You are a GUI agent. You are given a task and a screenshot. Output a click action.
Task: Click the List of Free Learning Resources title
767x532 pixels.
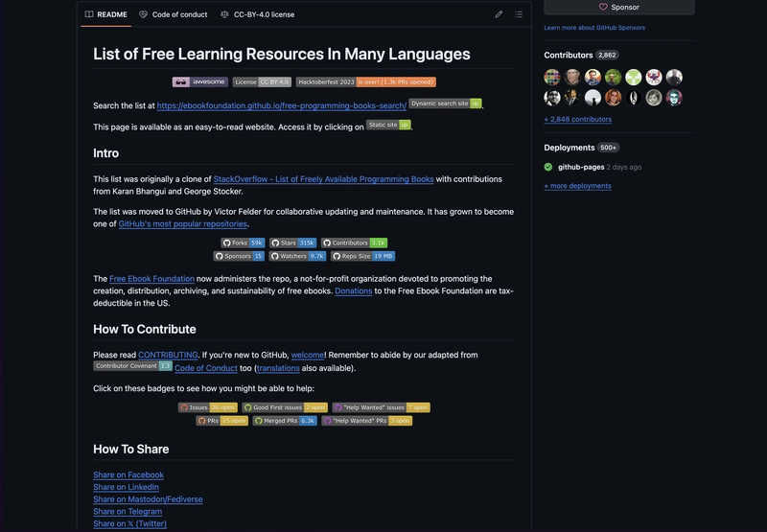tap(282, 54)
